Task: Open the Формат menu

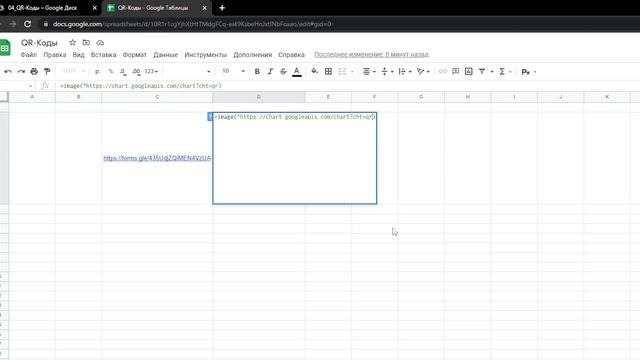Action: click(x=135, y=55)
